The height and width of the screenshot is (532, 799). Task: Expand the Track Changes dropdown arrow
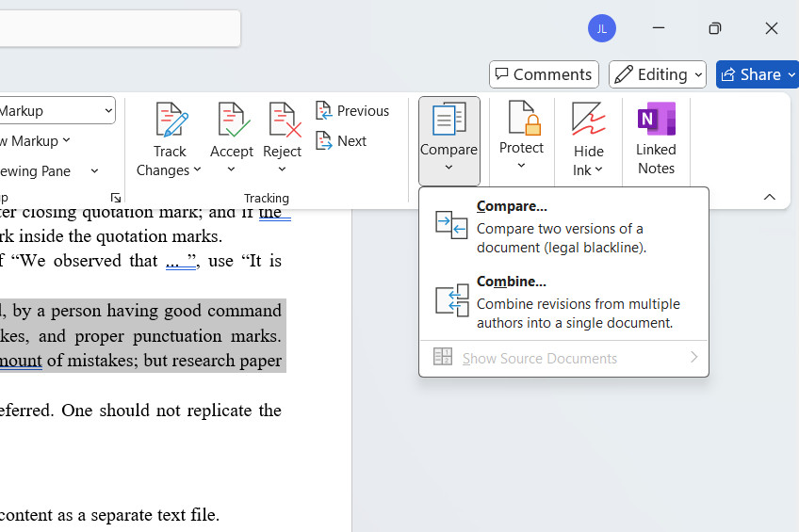pyautogui.click(x=197, y=169)
